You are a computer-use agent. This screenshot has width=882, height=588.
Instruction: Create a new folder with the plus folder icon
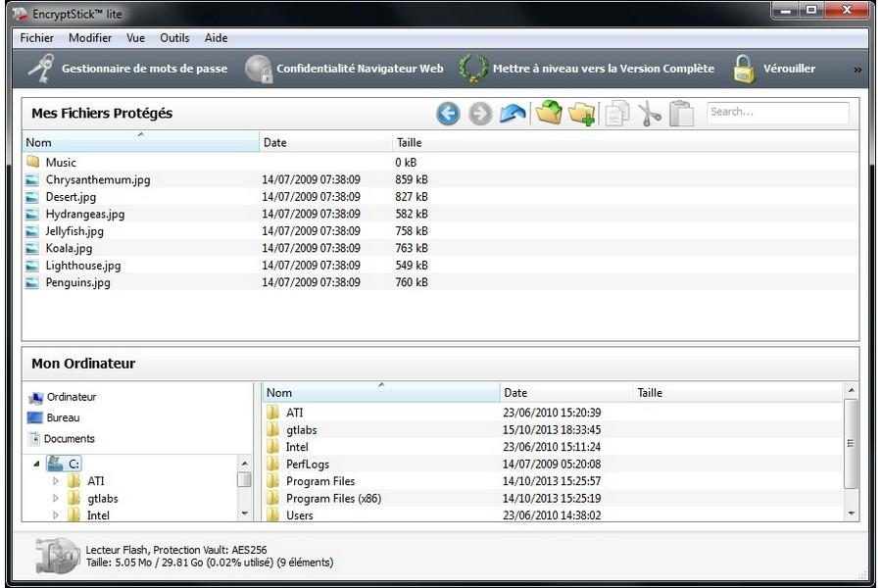pyautogui.click(x=581, y=113)
